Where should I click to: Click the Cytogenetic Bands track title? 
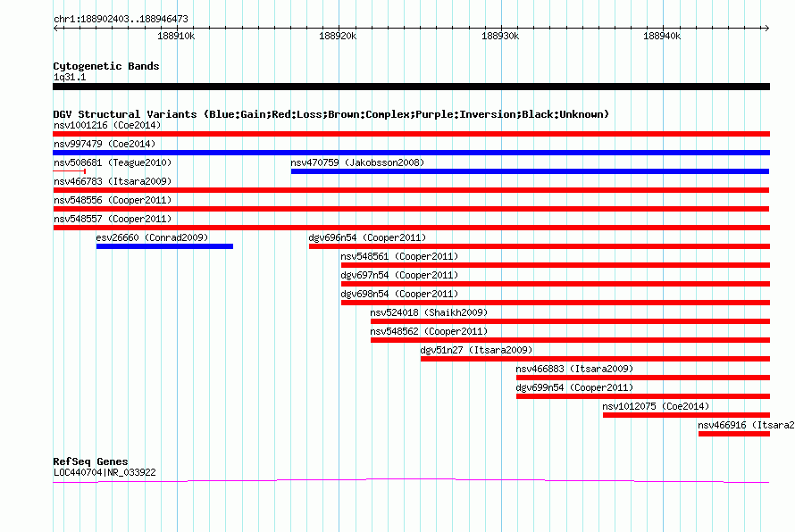[106, 66]
